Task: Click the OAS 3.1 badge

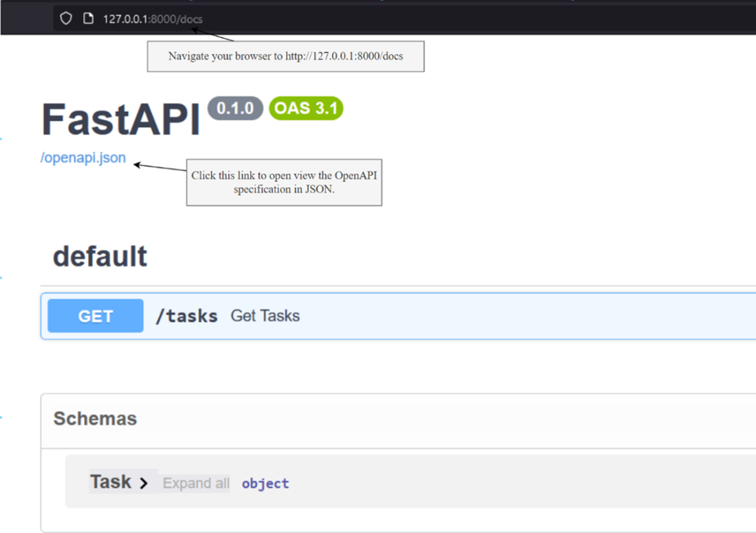Action: click(306, 108)
